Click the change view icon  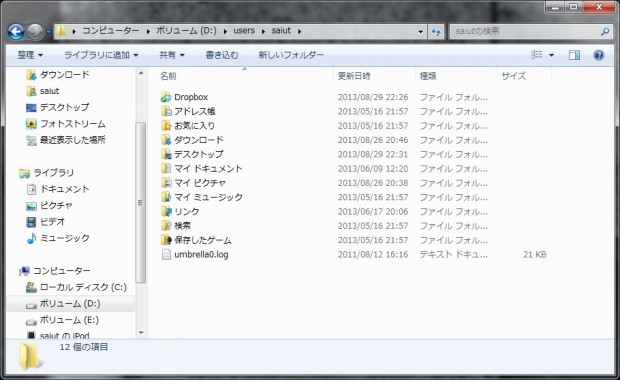pos(537,55)
